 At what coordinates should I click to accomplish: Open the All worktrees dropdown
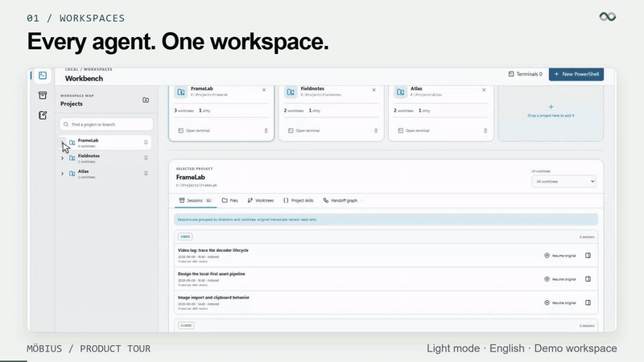click(563, 182)
